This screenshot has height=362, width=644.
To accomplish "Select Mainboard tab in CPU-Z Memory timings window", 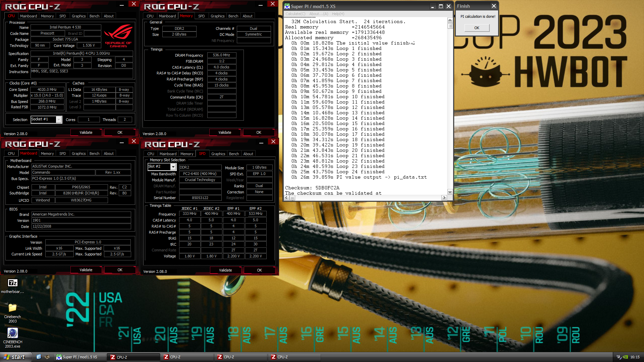I will coord(167,16).
